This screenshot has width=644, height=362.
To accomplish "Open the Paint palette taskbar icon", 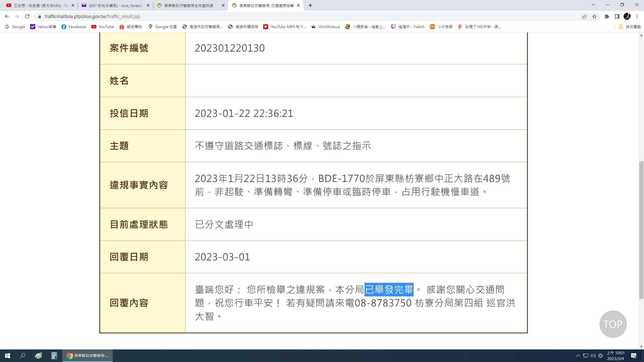I will 38,356.
